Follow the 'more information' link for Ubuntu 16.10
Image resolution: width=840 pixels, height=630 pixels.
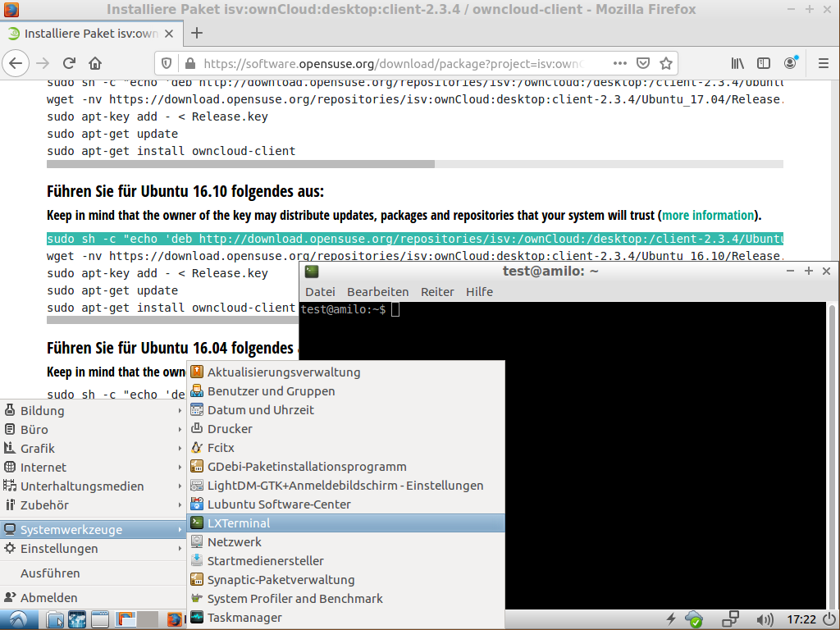(708, 216)
